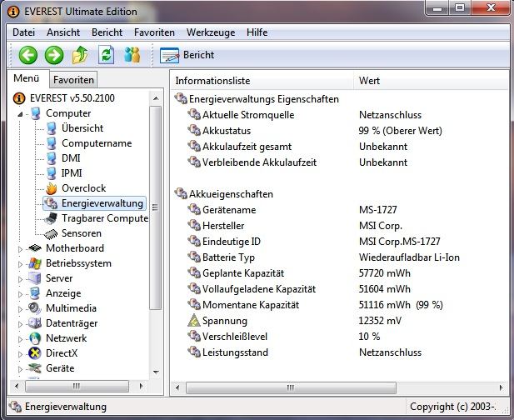Image resolution: width=514 pixels, height=420 pixels.
Task: Select the Sensoren chip icon
Action: coord(51,233)
